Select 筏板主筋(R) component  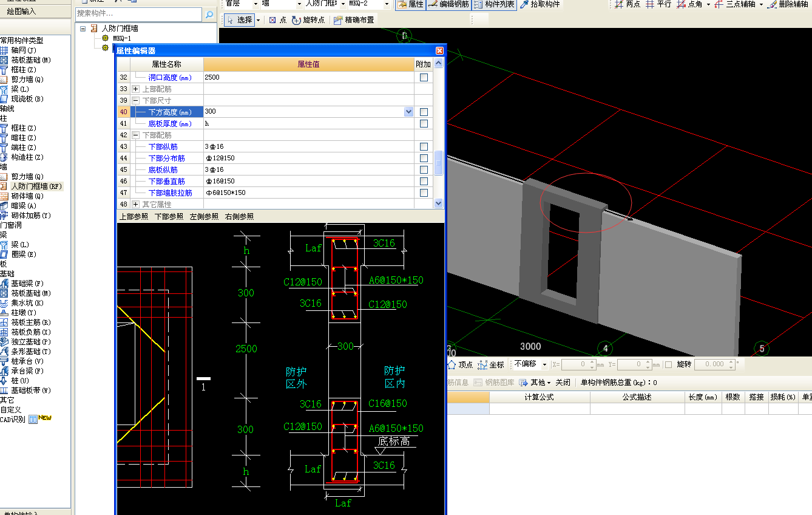pyautogui.click(x=30, y=322)
